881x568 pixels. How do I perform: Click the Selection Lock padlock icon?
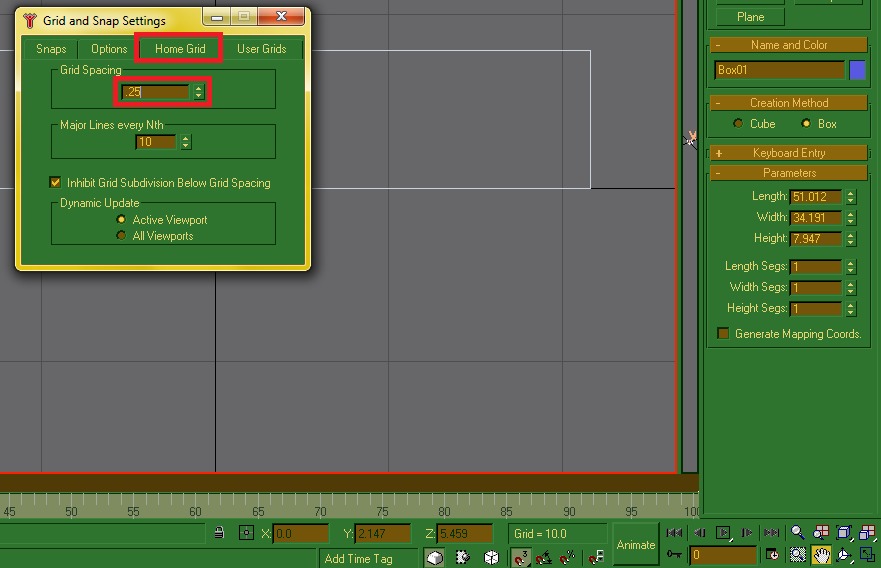(219, 533)
